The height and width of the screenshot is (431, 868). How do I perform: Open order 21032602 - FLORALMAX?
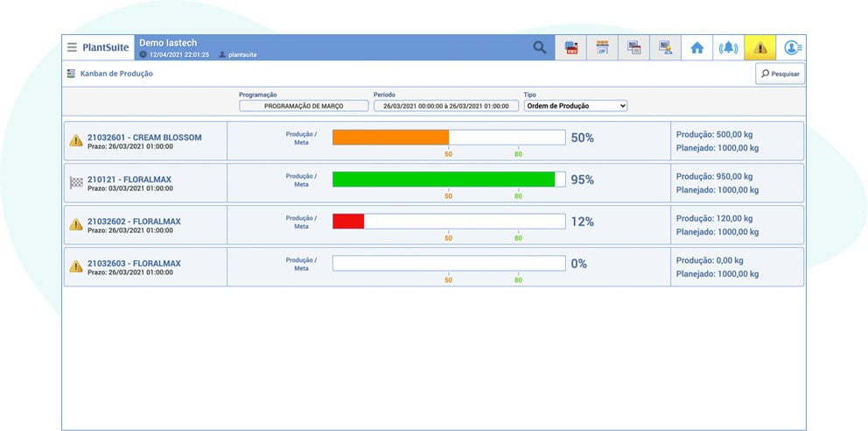coord(134,222)
